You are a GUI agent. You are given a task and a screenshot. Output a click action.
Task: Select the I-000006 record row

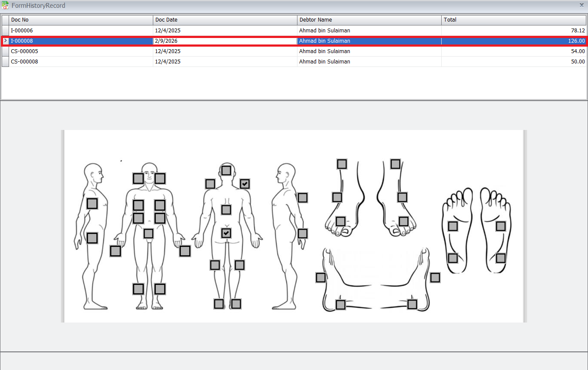(81, 31)
